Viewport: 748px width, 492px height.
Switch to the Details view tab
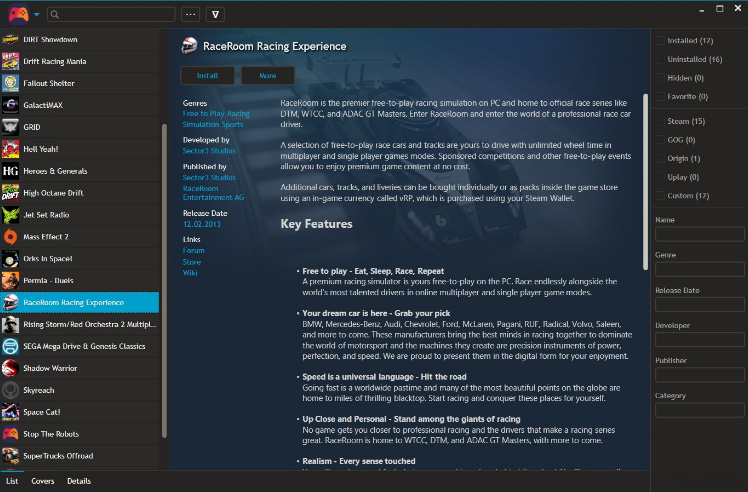pyautogui.click(x=79, y=481)
